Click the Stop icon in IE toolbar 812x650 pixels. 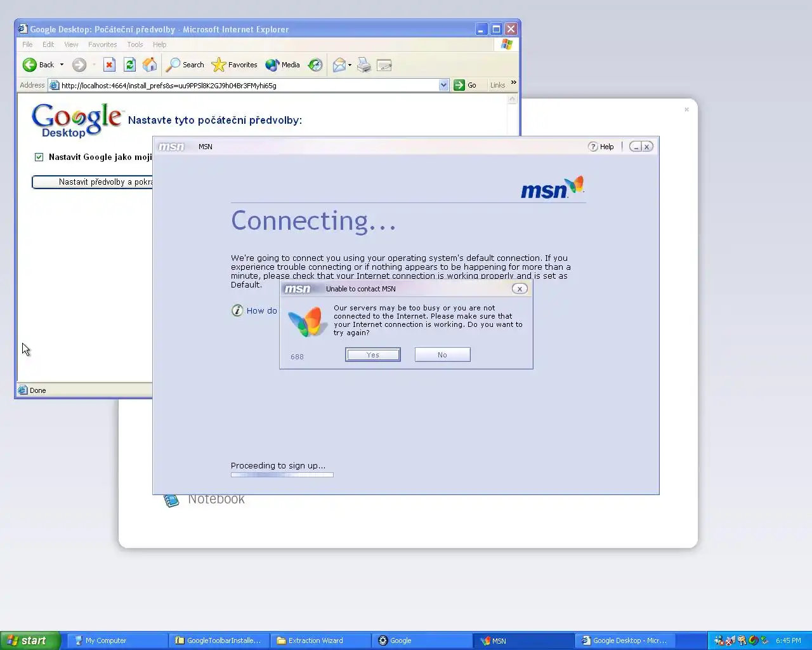[109, 65]
